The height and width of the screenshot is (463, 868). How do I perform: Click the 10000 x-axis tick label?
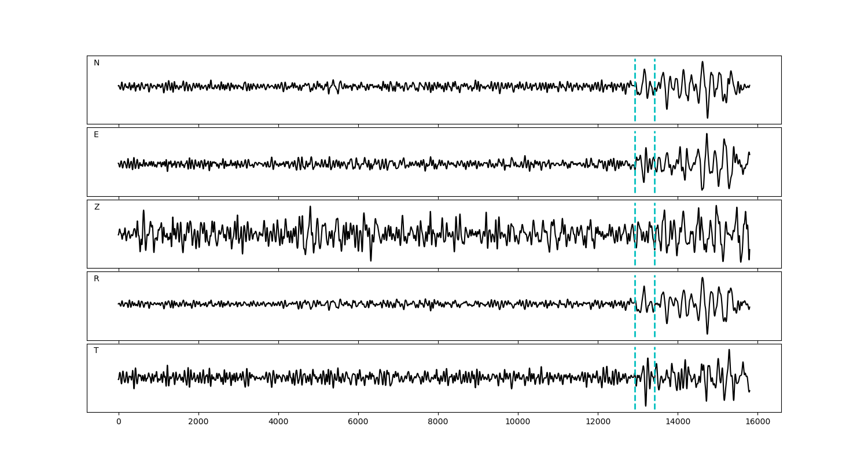pos(518,422)
